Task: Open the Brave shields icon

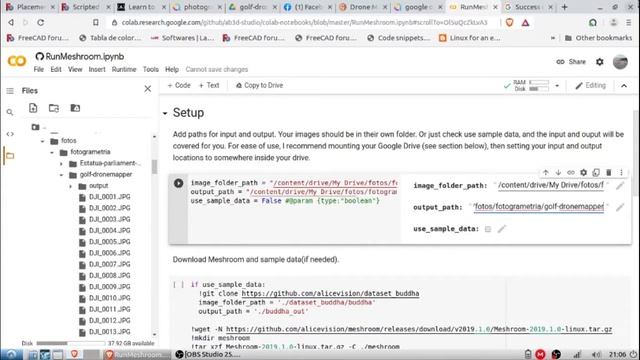Action: [509, 22]
